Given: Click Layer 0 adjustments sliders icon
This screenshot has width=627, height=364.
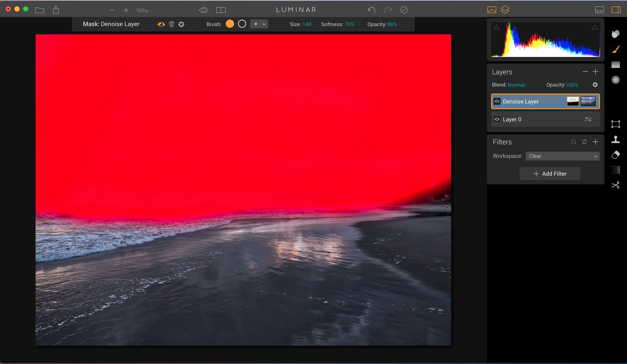Looking at the screenshot, I should [x=588, y=119].
